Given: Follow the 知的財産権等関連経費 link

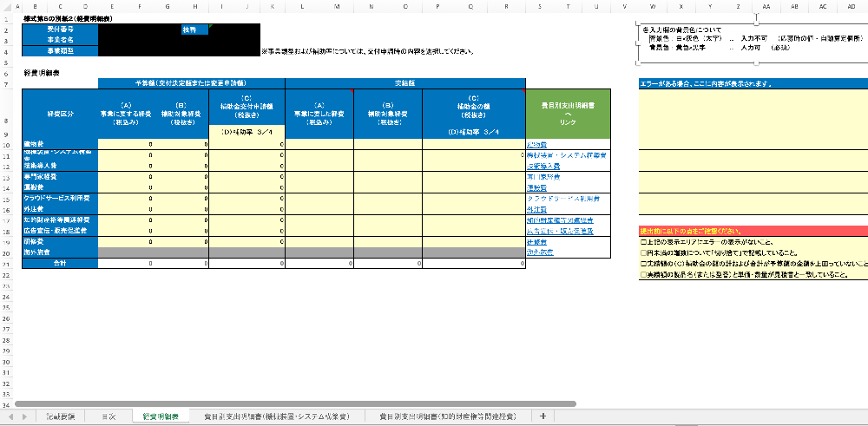Looking at the screenshot, I should tap(560, 220).
